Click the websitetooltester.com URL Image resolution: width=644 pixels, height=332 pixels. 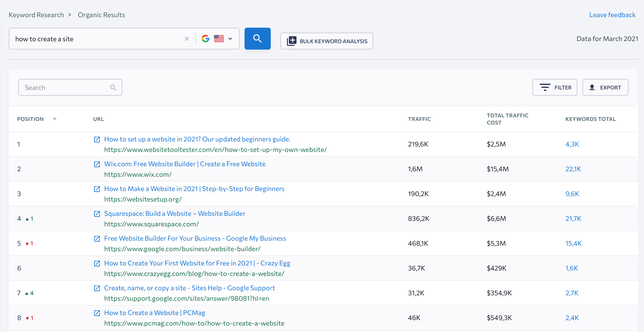click(x=215, y=150)
